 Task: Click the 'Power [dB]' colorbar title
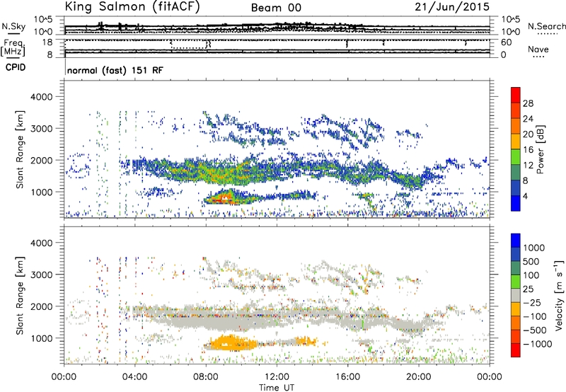tap(541, 149)
